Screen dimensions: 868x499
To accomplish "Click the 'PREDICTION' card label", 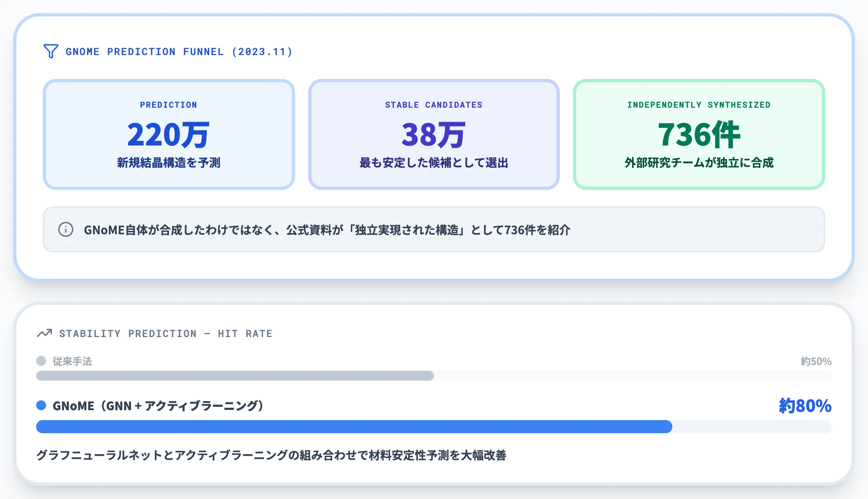I will (x=169, y=105).
